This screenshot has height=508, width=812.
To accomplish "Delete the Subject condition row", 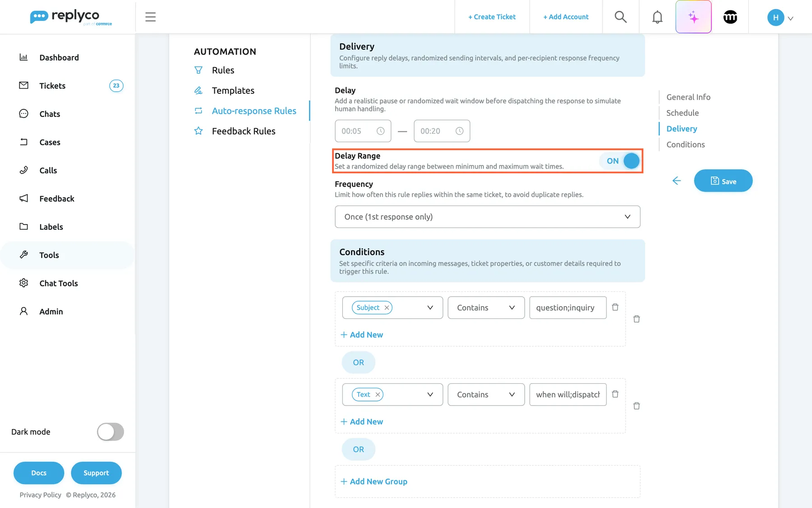I will coord(615,307).
